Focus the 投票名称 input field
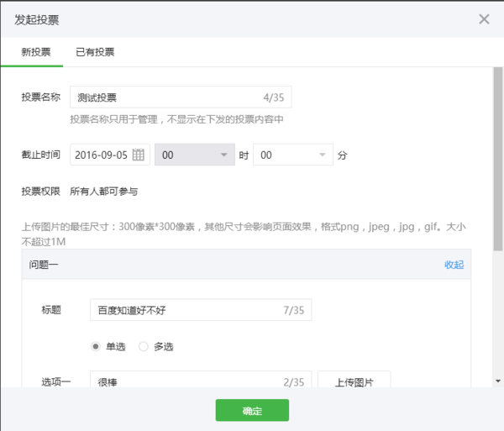This screenshot has height=431, width=504. [x=181, y=97]
